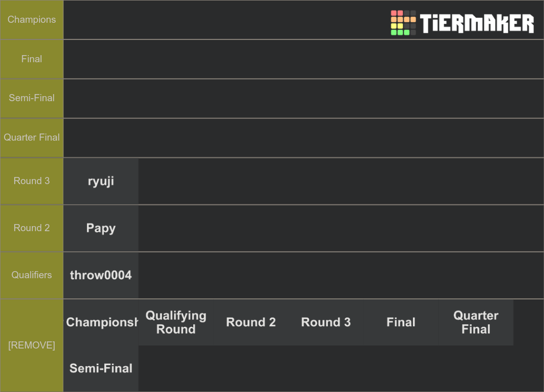Select the Semi-Final tile in REMOVE row
This screenshot has height=392, width=544.
101,368
